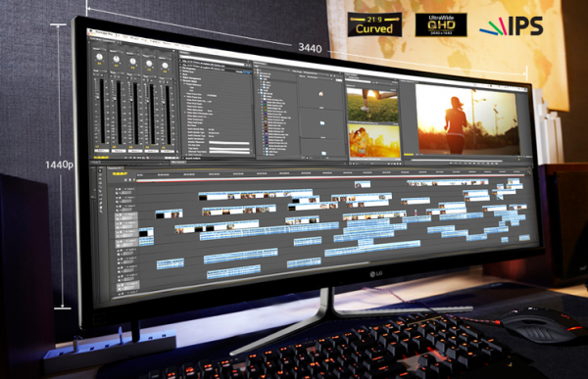Viewport: 588px width, 379px height.
Task: Select the runner-on-grass clip thumbnail
Action: pyautogui.click(x=372, y=106)
